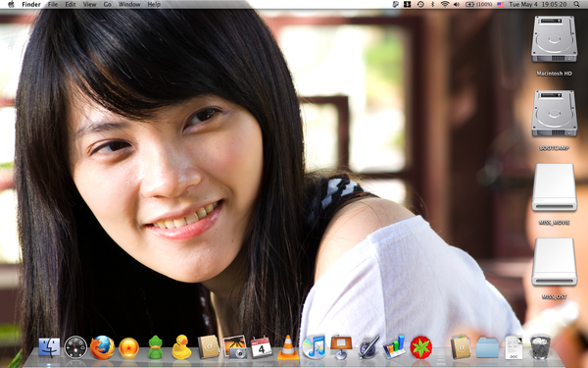This screenshot has height=368, width=588.
Task: Select the BOOTCAMP drive icon
Action: coord(554,114)
